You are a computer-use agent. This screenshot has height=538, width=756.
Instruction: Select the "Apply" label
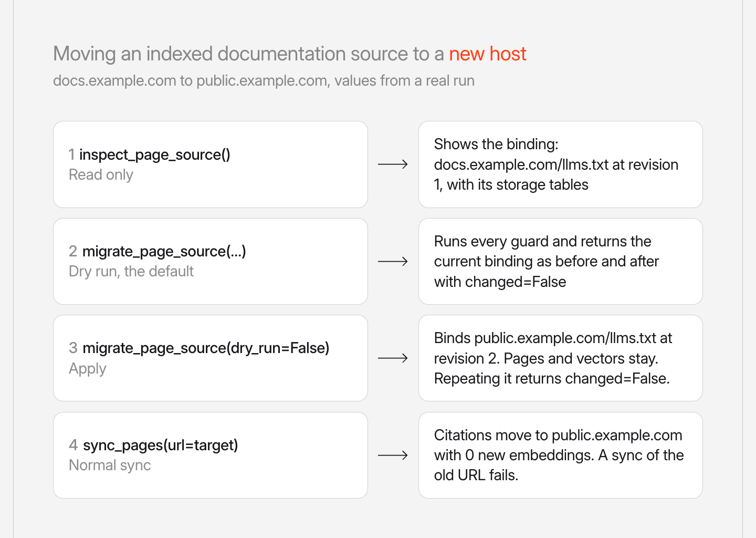coord(87,369)
